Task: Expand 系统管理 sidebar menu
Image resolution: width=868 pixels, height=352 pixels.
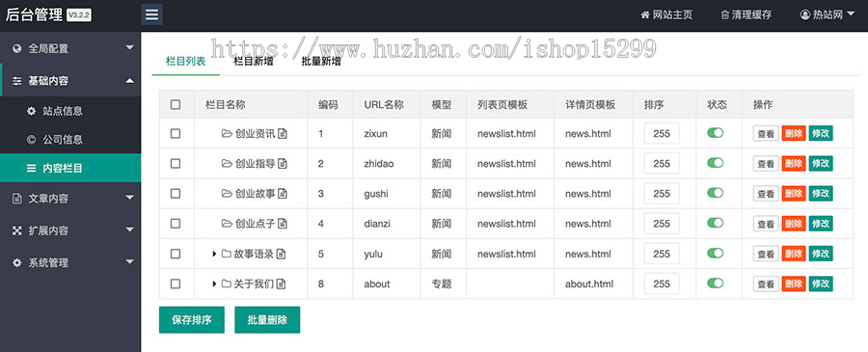Action: pyautogui.click(x=70, y=262)
